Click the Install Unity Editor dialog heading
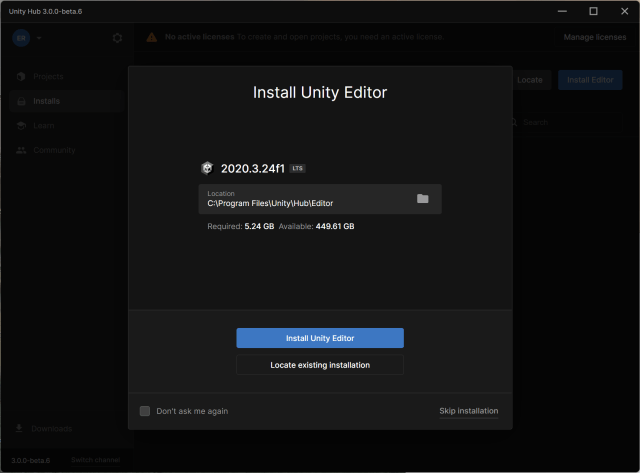Image resolution: width=640 pixels, height=473 pixels. click(x=320, y=93)
